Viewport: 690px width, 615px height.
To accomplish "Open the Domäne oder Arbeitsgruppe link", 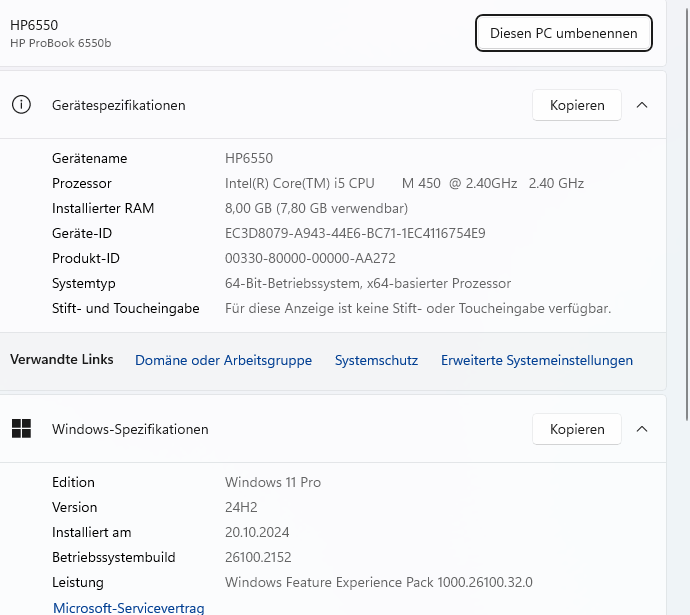I will (x=224, y=360).
